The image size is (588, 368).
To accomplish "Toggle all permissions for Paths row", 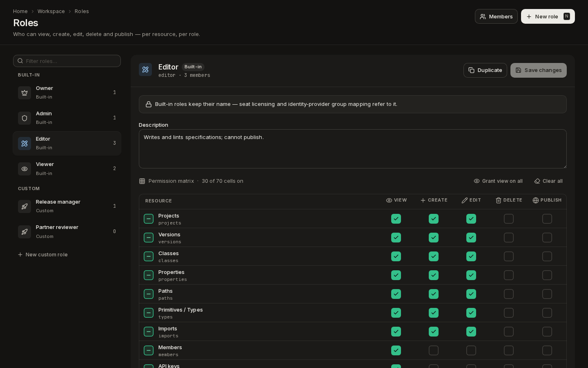I will click(x=149, y=294).
